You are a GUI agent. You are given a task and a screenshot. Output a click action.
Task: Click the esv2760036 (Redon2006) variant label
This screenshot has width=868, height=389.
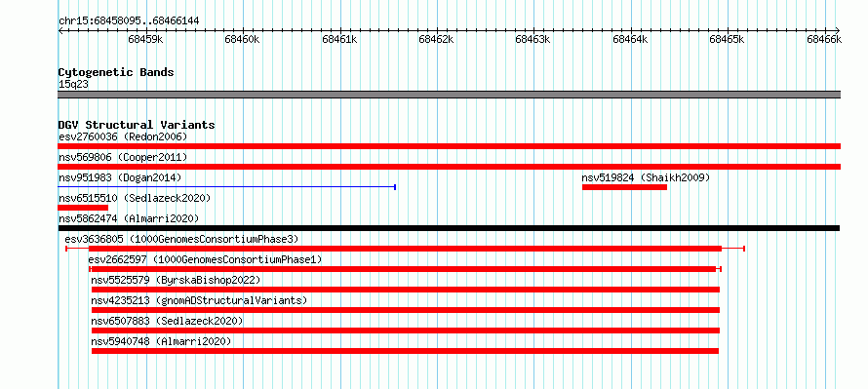coord(123,136)
